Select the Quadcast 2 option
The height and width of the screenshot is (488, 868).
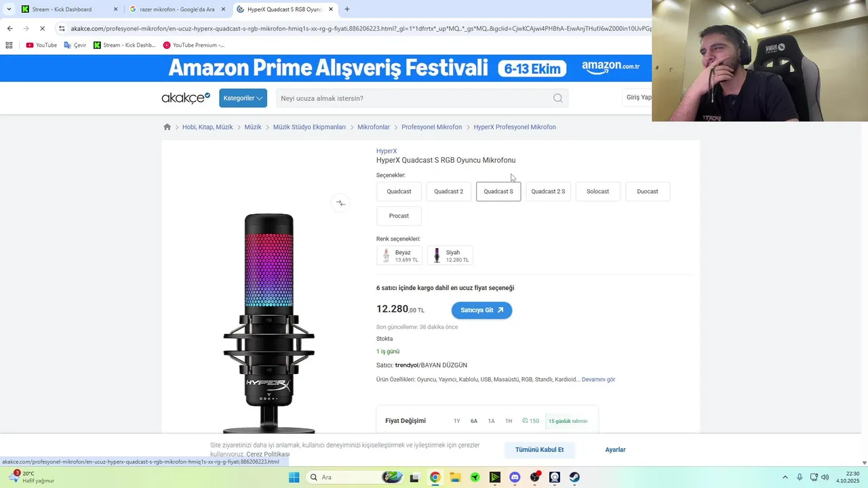[x=448, y=191]
